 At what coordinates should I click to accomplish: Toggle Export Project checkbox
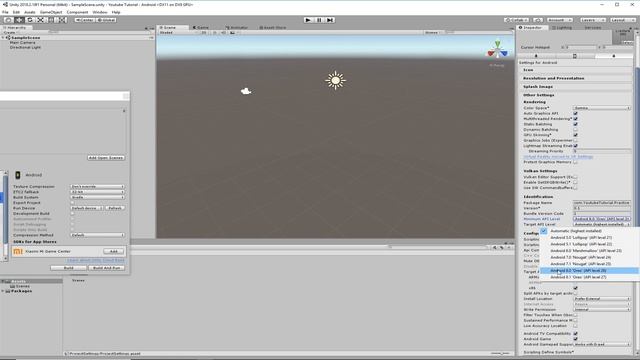click(72, 202)
